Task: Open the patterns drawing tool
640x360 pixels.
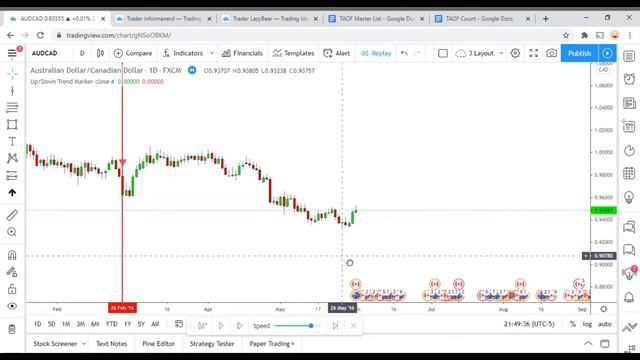Action: (x=12, y=158)
